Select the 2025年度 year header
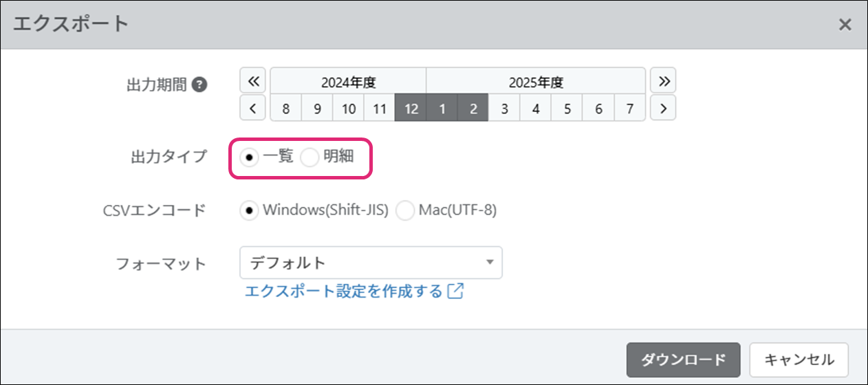The image size is (868, 385). (536, 82)
